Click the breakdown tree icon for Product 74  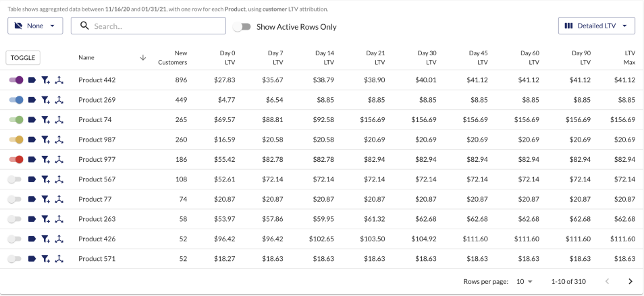click(59, 120)
